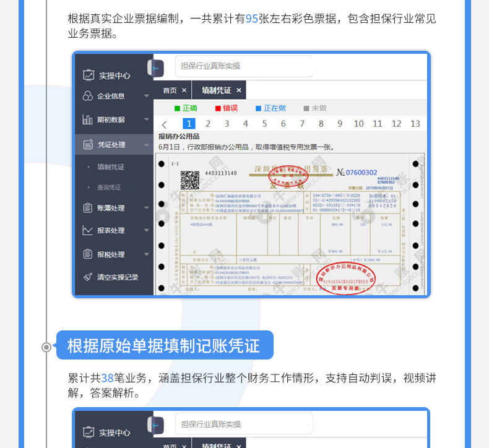Click the 报表处理 line chart icon
Viewport: 489px width, 448px height.
87,230
